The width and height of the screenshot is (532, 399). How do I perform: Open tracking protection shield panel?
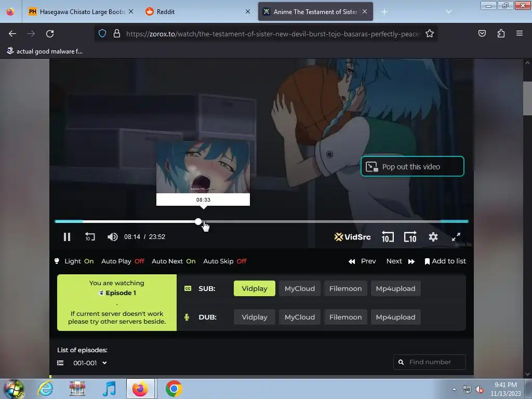pos(102,34)
